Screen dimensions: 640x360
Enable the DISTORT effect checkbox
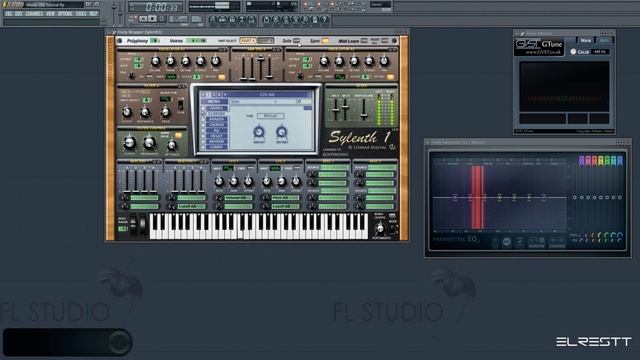(x=204, y=114)
